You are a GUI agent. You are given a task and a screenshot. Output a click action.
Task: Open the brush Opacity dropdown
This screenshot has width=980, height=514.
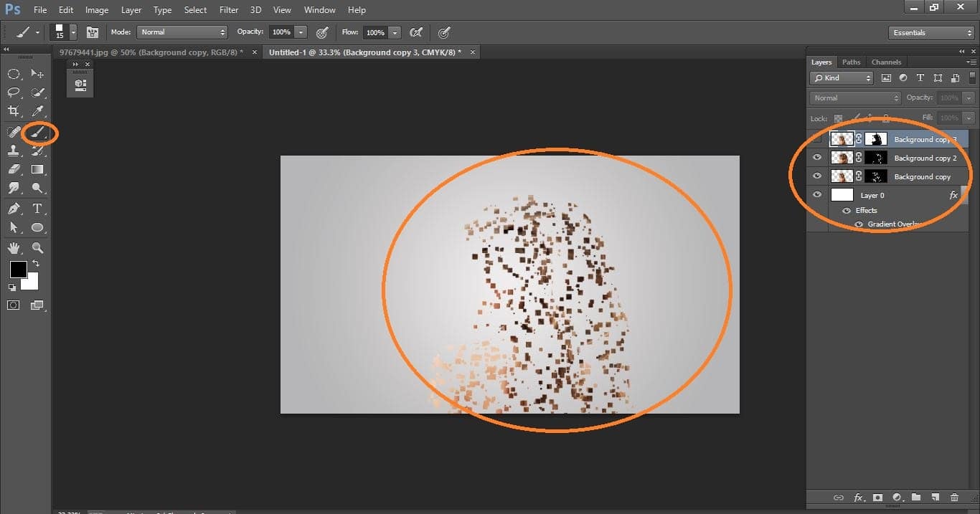click(301, 32)
